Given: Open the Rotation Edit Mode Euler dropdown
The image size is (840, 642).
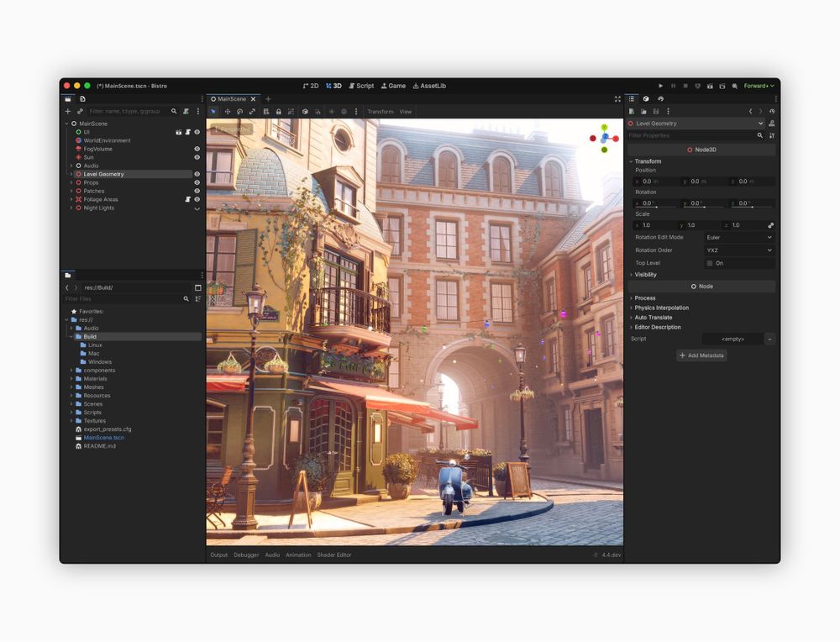Looking at the screenshot, I should (738, 238).
